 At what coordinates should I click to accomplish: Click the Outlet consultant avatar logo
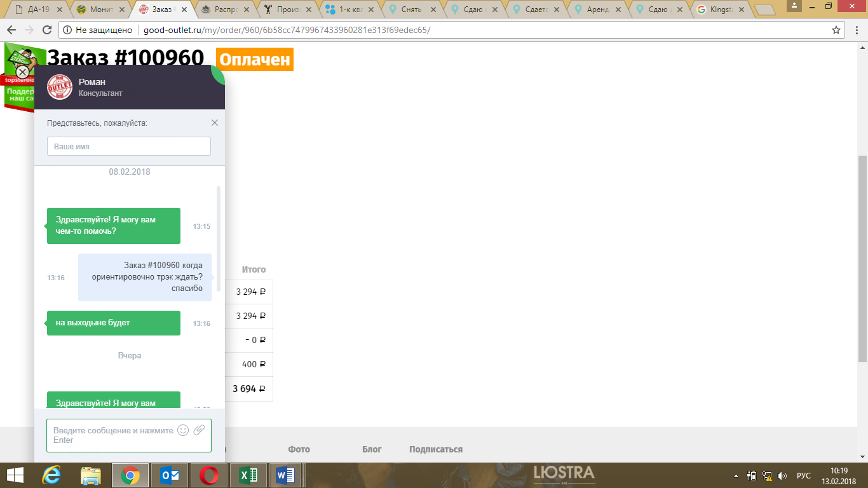[x=60, y=87]
